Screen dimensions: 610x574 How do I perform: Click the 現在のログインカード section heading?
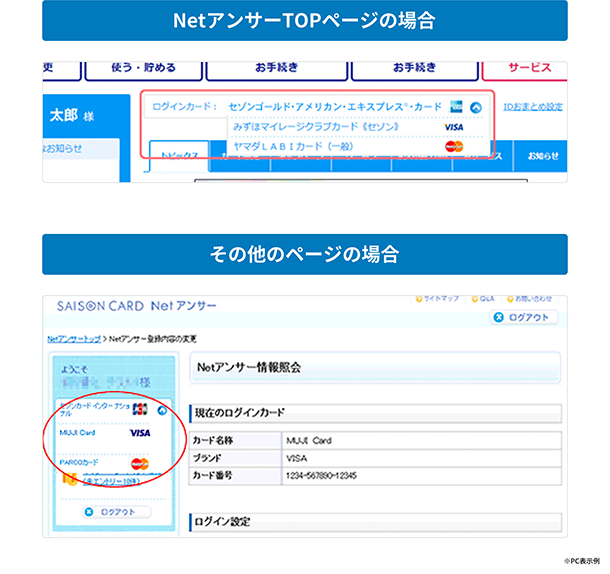click(240, 413)
